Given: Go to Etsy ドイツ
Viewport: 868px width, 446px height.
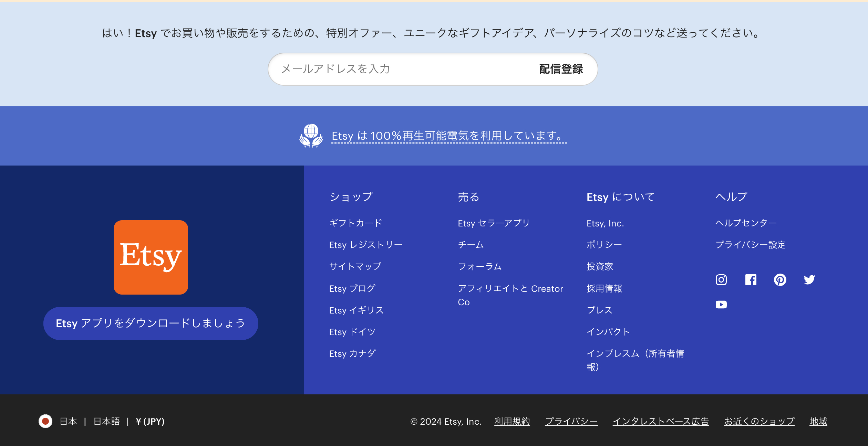Looking at the screenshot, I should coord(352,332).
